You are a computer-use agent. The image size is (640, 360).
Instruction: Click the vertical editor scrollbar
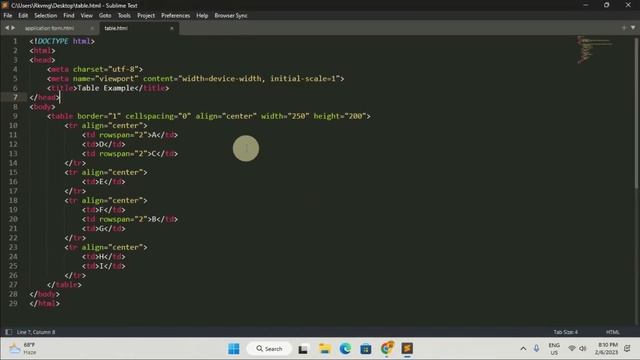tap(636, 112)
